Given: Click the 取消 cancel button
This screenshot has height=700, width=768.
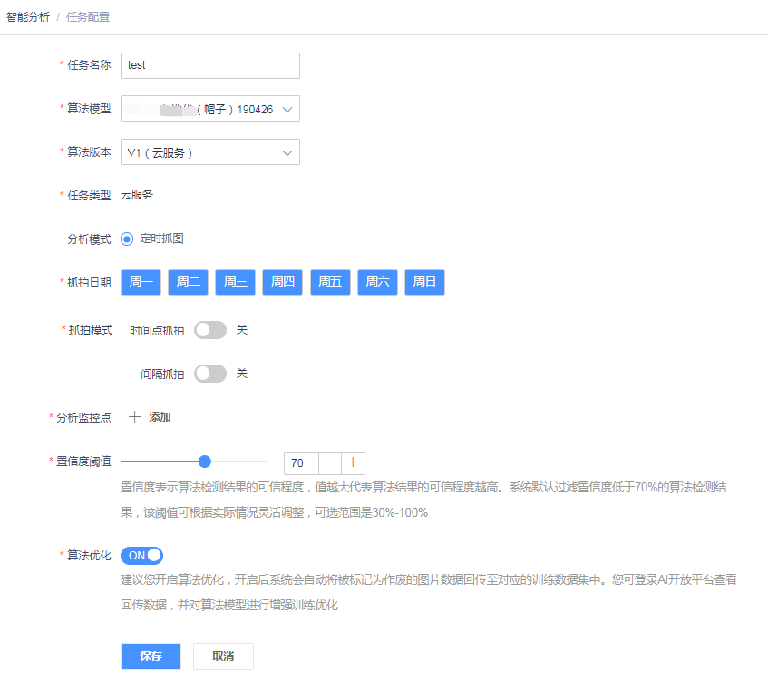Looking at the screenshot, I should coord(223,656).
